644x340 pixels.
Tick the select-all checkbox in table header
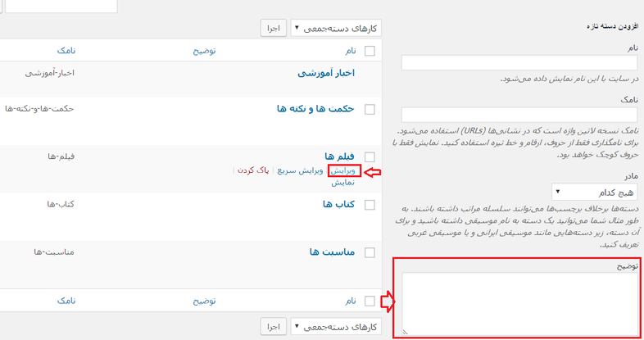[x=370, y=51]
